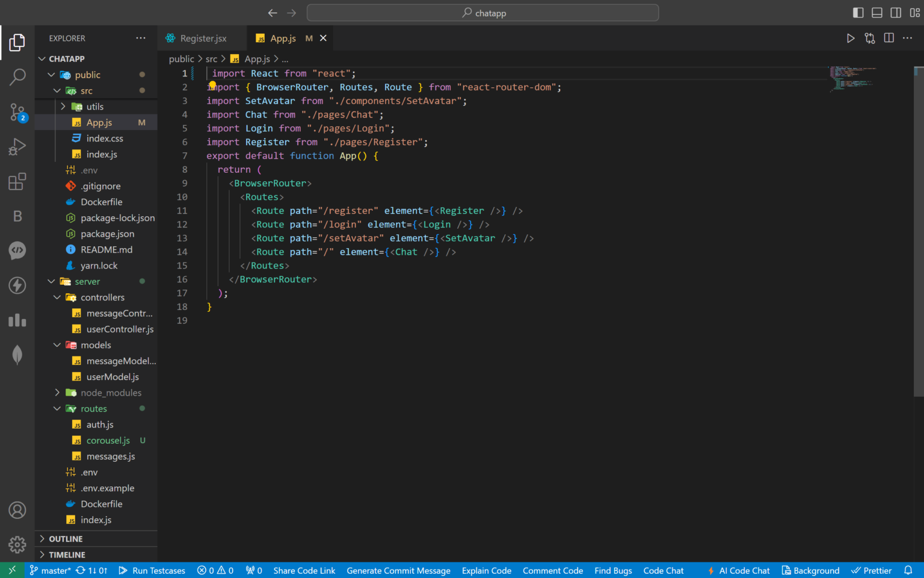
Task: Open the Accounts icon in activity bar
Action: pos(17,510)
